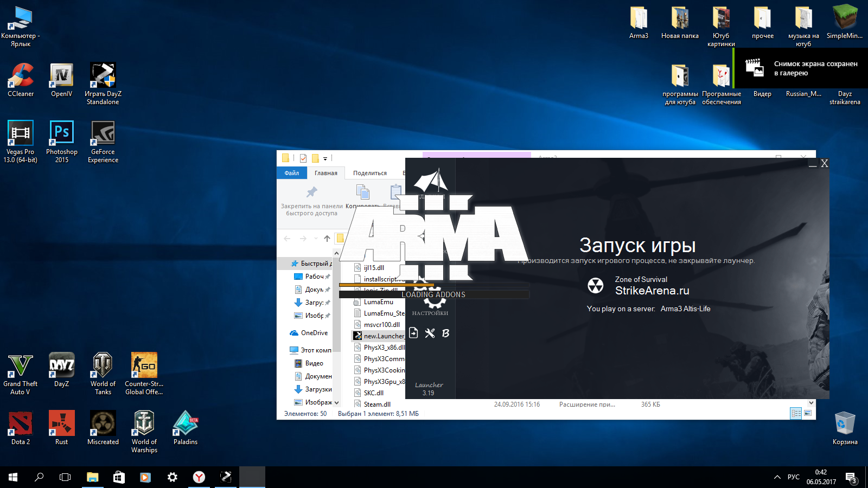Open Task View from the taskbar

(65, 477)
